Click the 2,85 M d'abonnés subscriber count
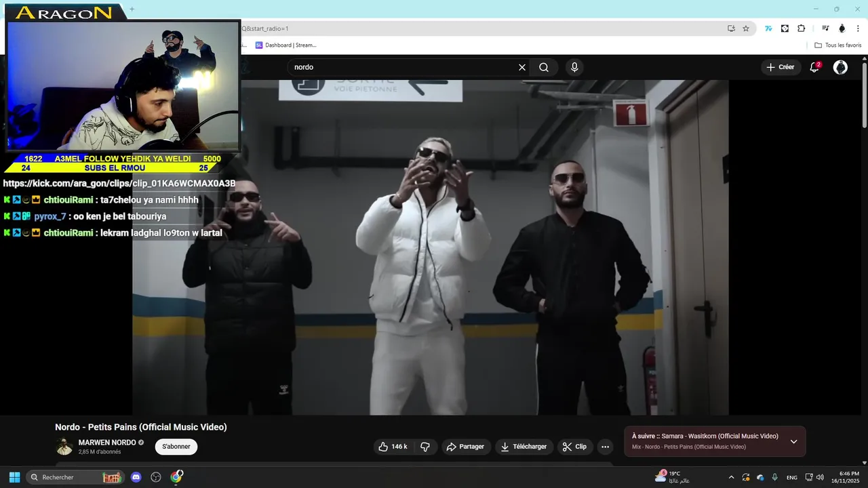868x488 pixels. 100,452
